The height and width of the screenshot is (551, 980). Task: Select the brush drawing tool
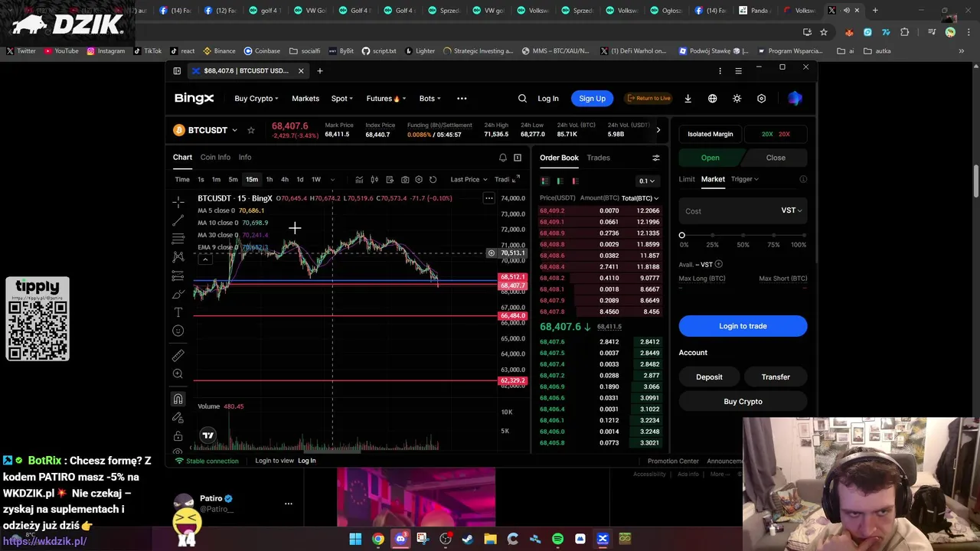[178, 295]
